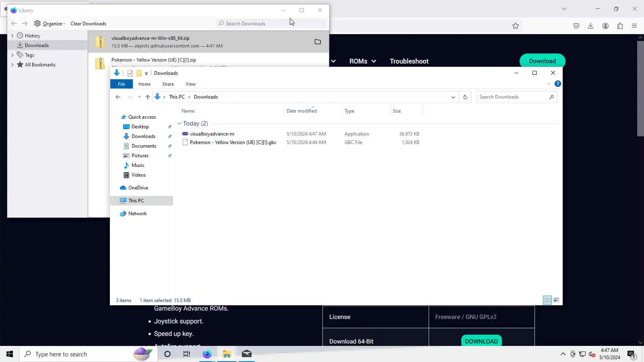Click the Properties quick access icon in Explorer
644x362 pixels.
[x=130, y=73]
